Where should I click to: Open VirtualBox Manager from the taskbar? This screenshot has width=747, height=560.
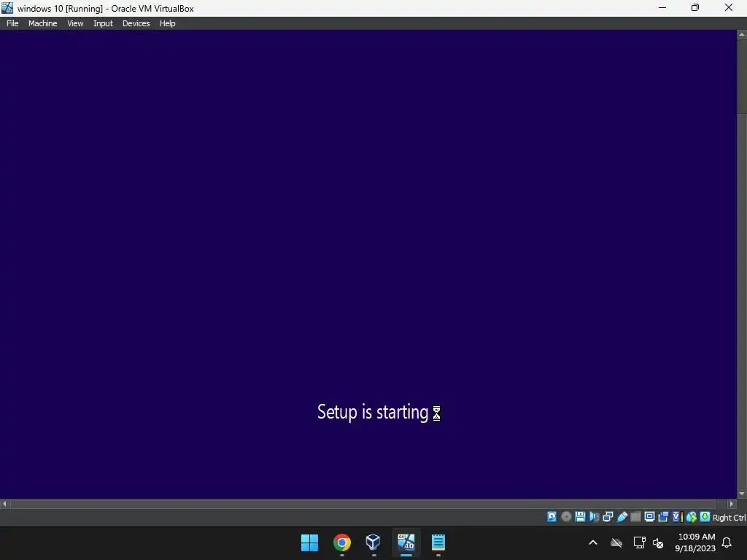(x=373, y=542)
